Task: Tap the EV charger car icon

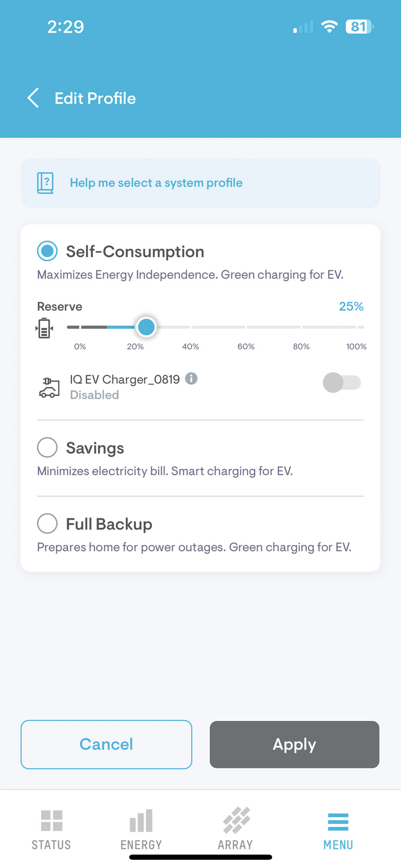Action: click(x=49, y=388)
